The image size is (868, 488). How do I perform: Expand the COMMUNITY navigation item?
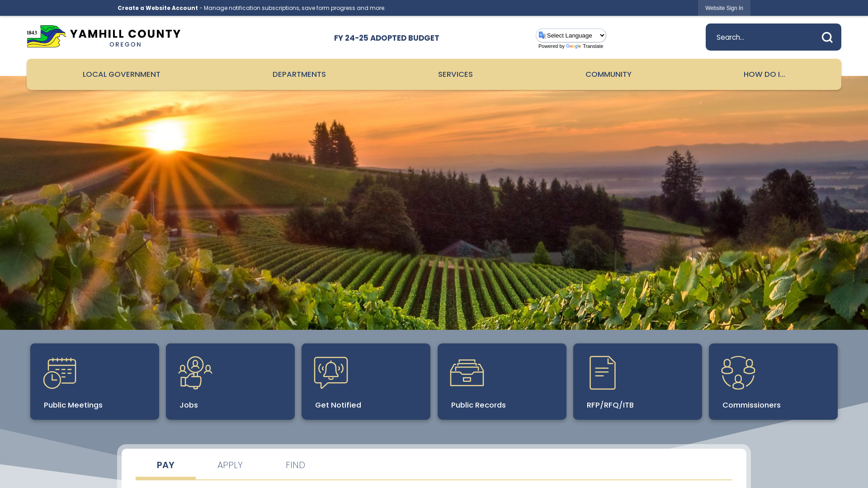(608, 74)
